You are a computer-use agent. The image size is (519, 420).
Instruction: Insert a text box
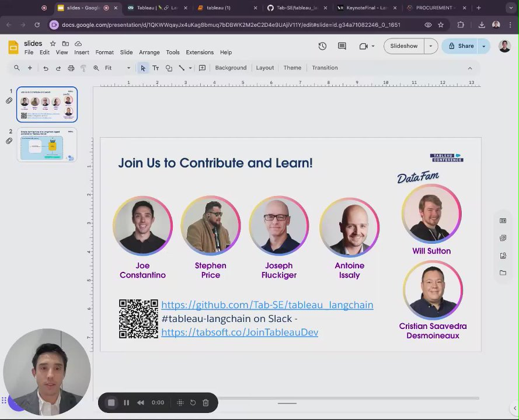tap(155, 68)
